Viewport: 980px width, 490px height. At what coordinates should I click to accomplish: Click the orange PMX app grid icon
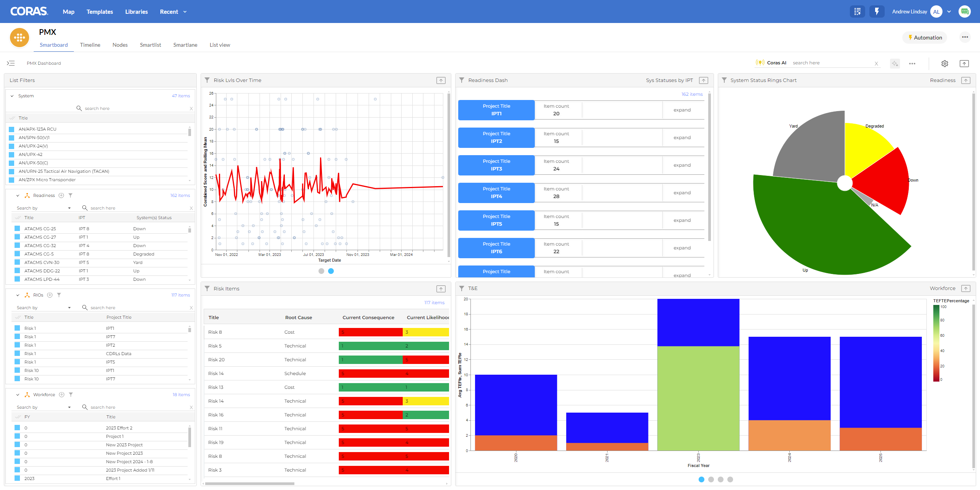click(x=20, y=38)
